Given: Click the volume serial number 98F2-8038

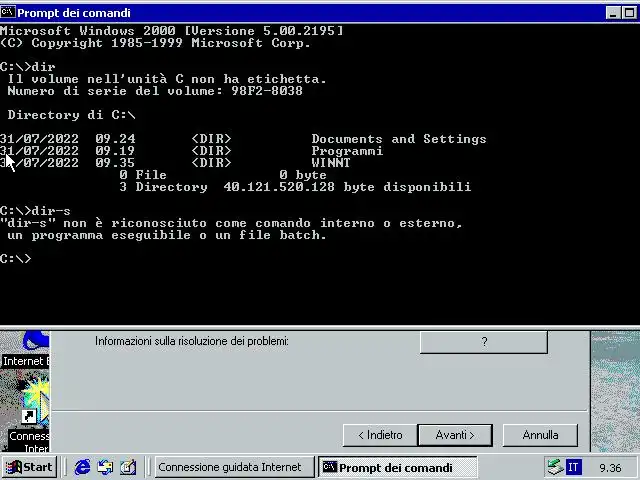Looking at the screenshot, I should (x=267, y=91).
